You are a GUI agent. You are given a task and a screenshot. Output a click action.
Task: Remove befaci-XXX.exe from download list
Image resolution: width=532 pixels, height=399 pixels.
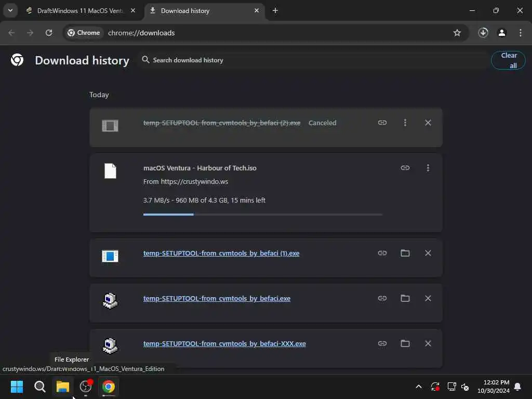428,343
